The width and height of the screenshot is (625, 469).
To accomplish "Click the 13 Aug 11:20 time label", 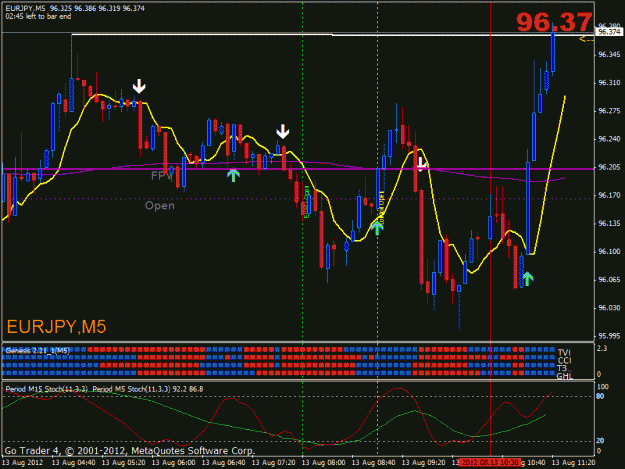I will point(573,463).
